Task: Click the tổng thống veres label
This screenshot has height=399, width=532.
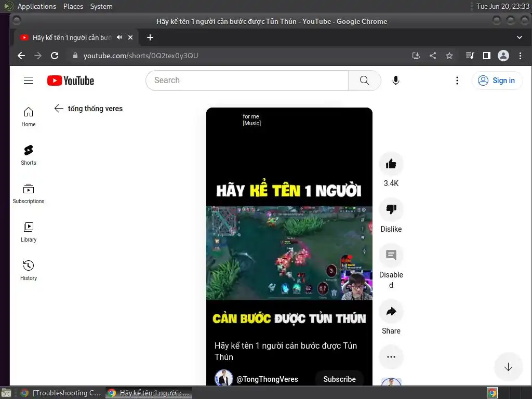Action: (96, 109)
